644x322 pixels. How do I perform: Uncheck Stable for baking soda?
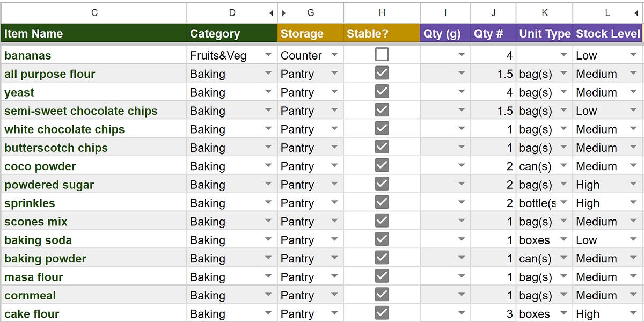point(382,239)
